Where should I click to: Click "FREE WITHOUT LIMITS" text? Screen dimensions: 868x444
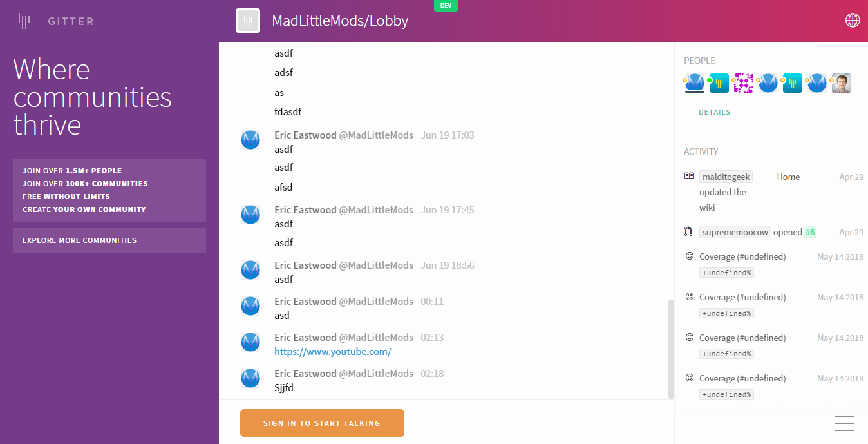[66, 197]
